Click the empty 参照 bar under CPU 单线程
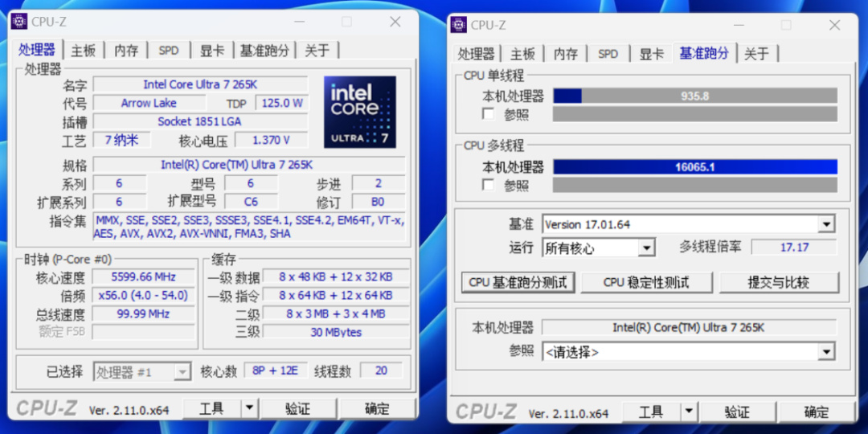Image resolution: width=868 pixels, height=434 pixels. [695, 114]
